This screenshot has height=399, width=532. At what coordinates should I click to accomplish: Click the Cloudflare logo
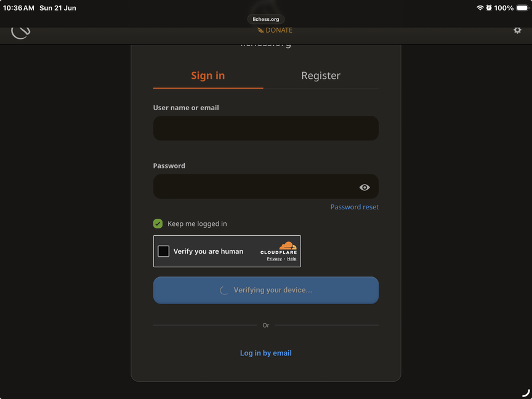[x=278, y=248]
